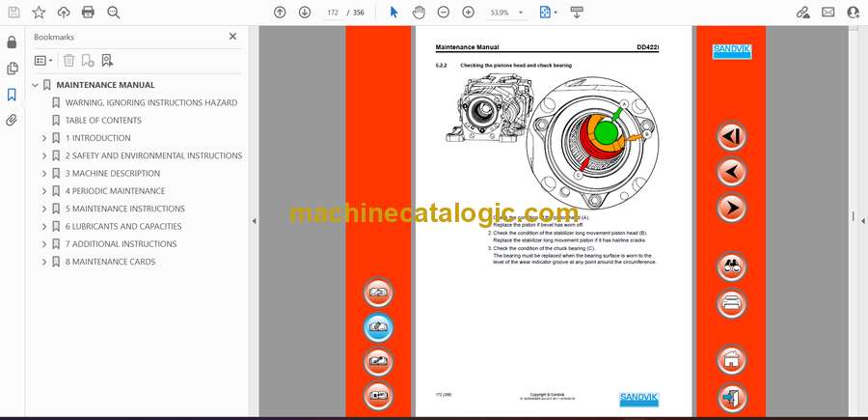Bookmark this file with star icon
This screenshot has width=868, height=420.
pyautogui.click(x=39, y=13)
